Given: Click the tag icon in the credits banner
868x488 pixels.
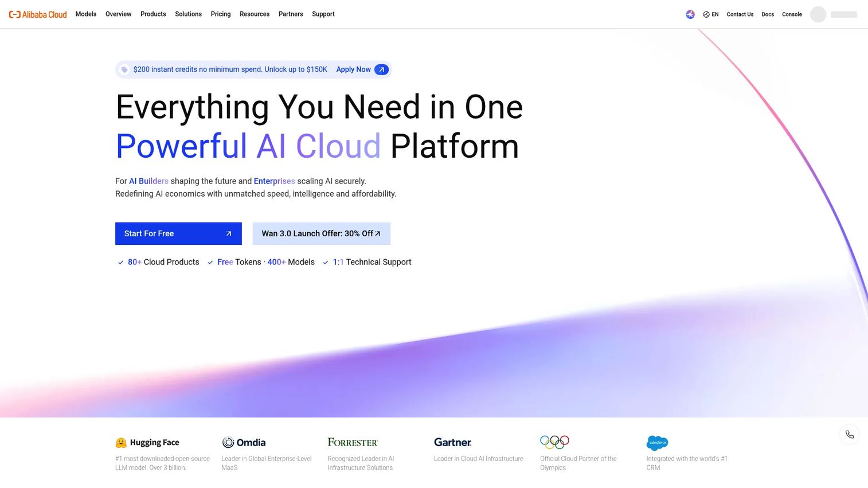Looking at the screenshot, I should tap(124, 69).
